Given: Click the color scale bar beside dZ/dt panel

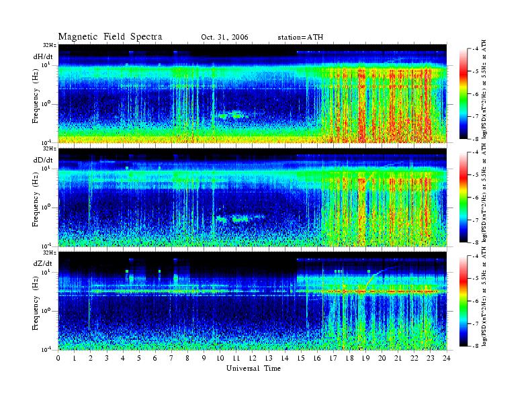Looking at the screenshot, I should [x=463, y=301].
